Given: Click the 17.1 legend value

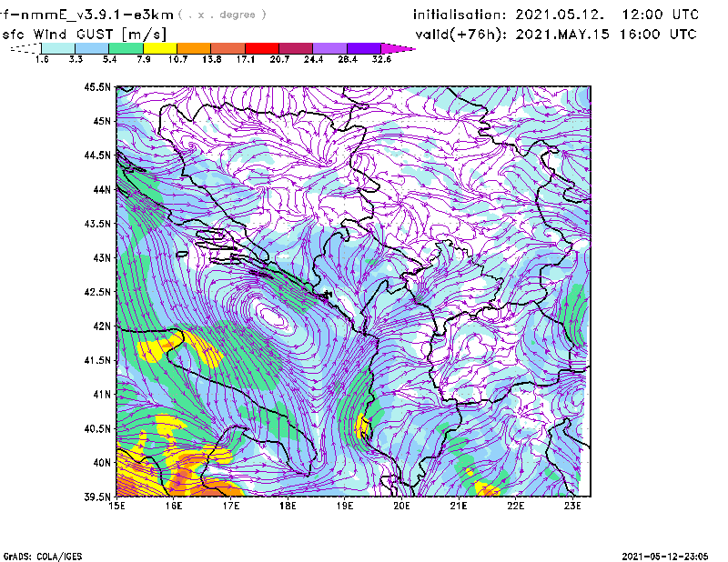Looking at the screenshot, I should [245, 59].
